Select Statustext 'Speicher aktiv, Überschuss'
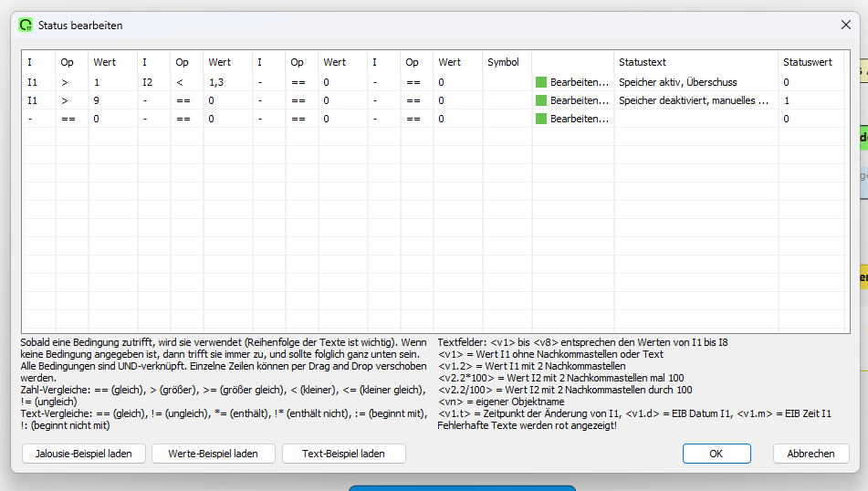 pyautogui.click(x=677, y=82)
